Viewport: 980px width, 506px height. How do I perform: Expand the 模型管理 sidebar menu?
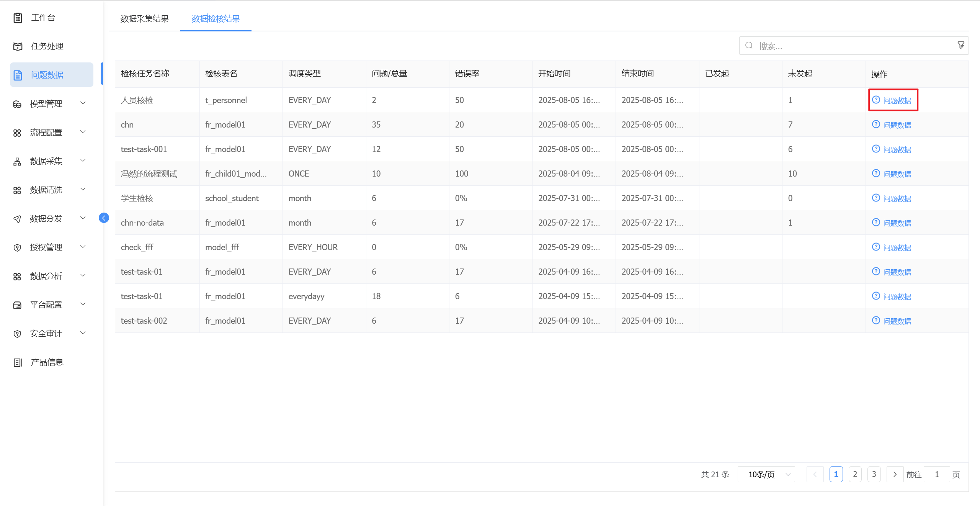[83, 103]
